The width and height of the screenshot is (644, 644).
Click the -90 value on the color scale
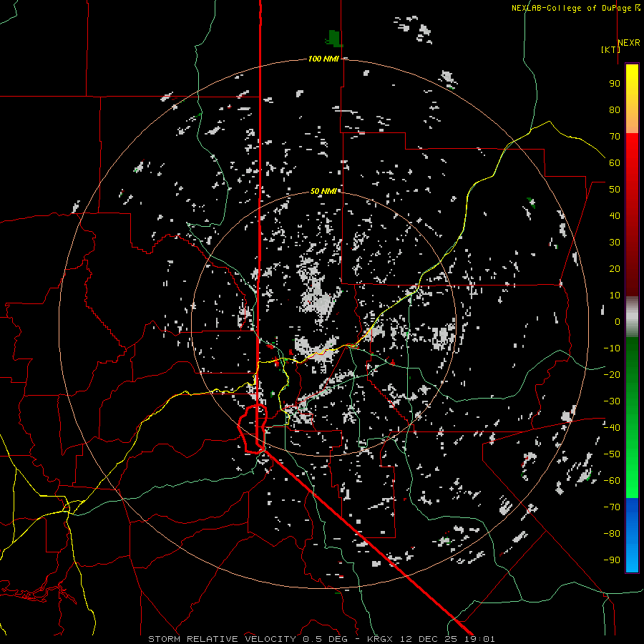[612, 560]
